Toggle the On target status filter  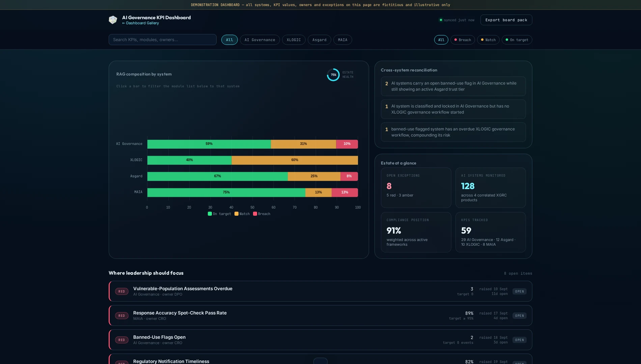point(517,40)
